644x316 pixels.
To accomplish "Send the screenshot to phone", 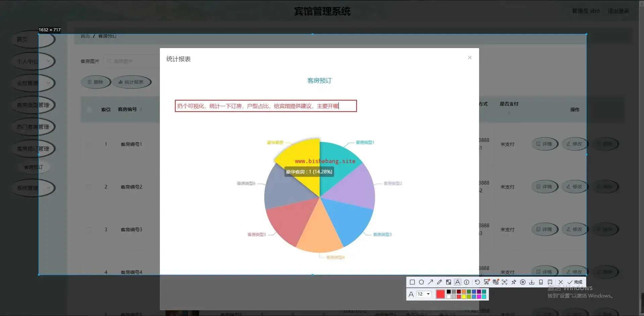I will [x=541, y=282].
